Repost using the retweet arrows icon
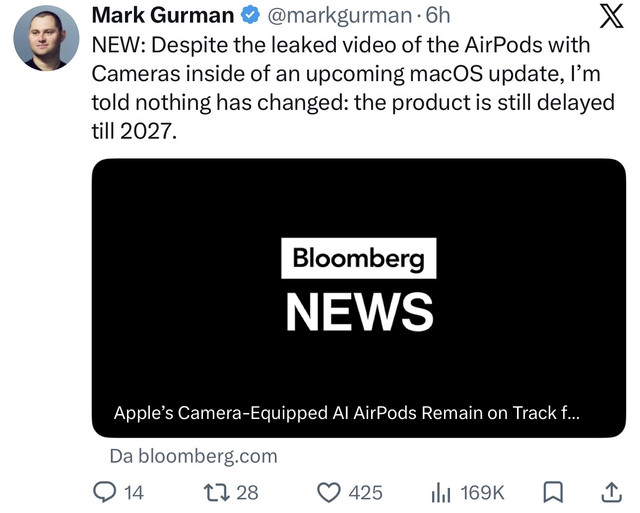The image size is (640, 513). point(217,492)
